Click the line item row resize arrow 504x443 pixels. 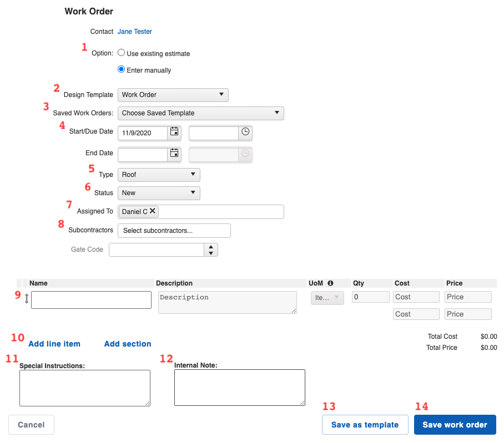click(26, 298)
